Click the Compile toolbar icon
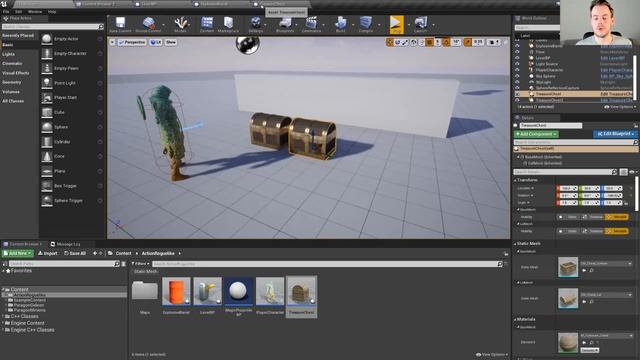 click(366, 24)
